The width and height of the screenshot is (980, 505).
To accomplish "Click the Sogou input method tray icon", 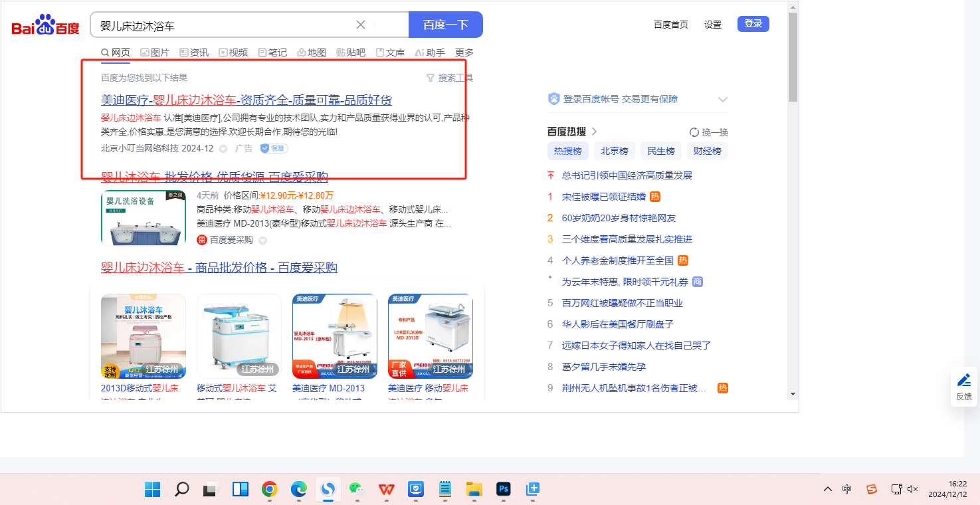I will [x=871, y=489].
